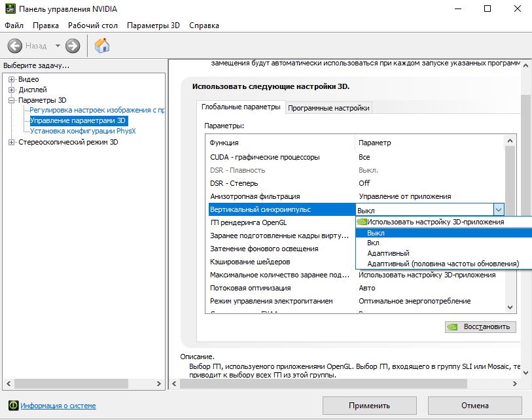The width and height of the screenshot is (532, 420).
Task: Click the Восстановить button
Action: (x=480, y=327)
